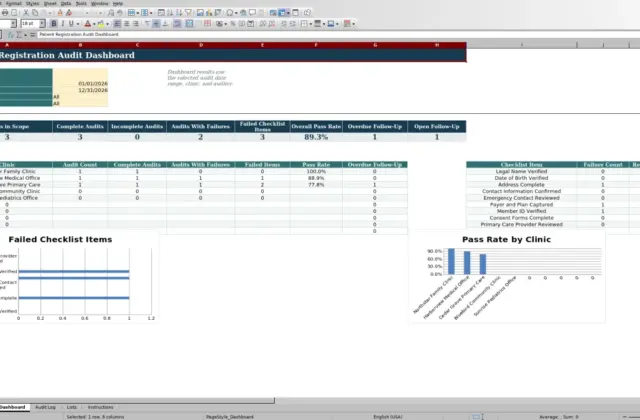Click the Print icon in the toolbar
Image resolution: width=640 pixels, height=420 pixels.
pyautogui.click(x=5, y=13)
